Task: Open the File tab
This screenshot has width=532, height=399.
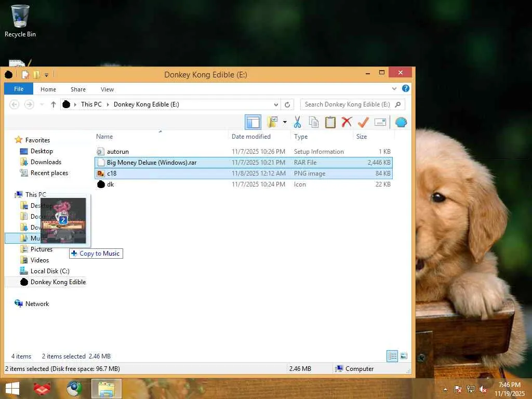Action: (x=19, y=89)
